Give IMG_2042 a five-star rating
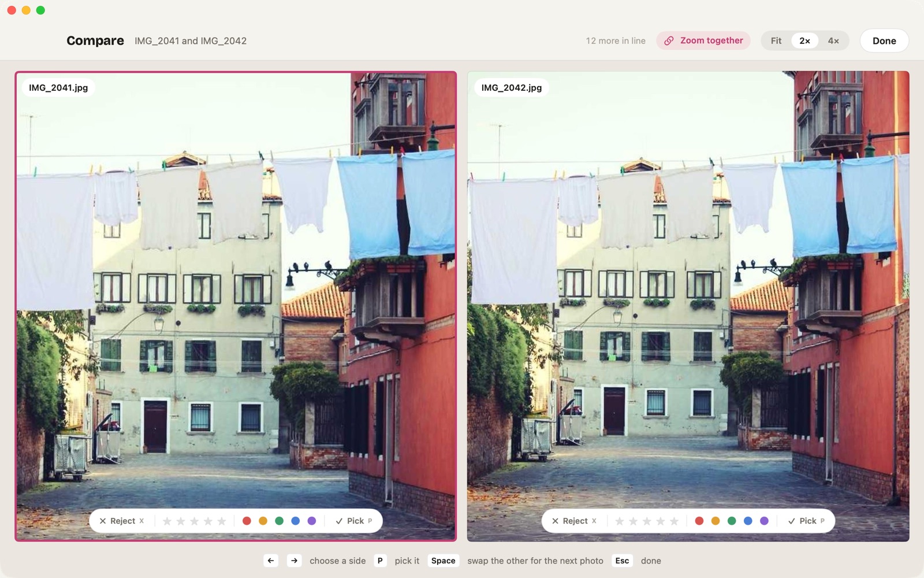The image size is (924, 578). pyautogui.click(x=674, y=521)
